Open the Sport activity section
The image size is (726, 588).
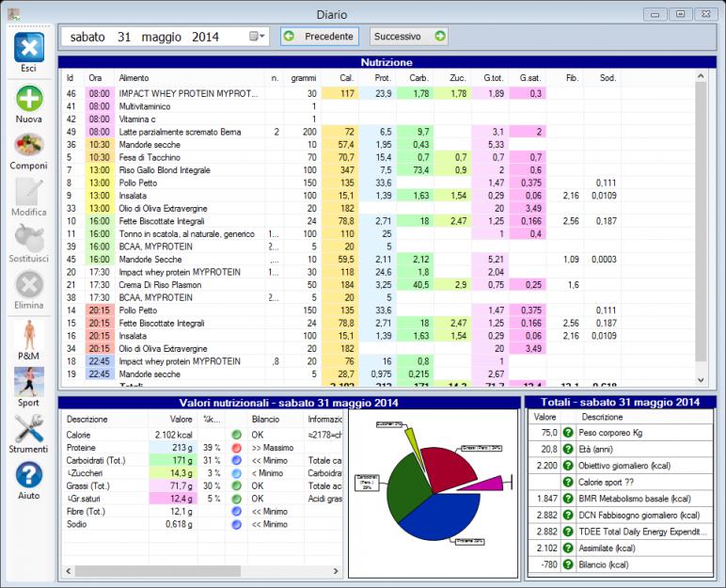[x=29, y=387]
